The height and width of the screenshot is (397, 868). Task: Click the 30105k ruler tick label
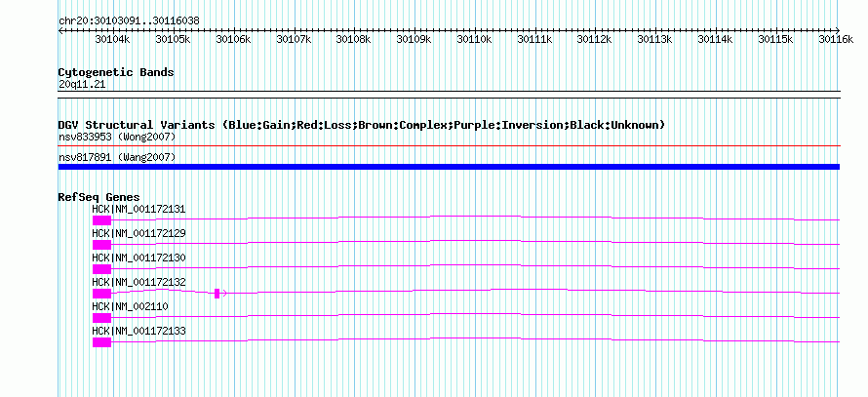point(174,39)
